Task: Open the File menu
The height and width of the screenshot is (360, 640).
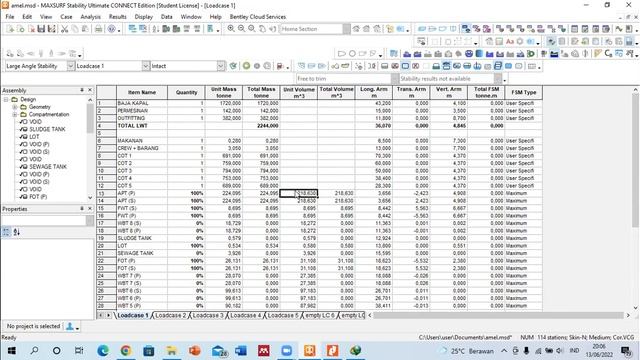Action: click(x=10, y=17)
